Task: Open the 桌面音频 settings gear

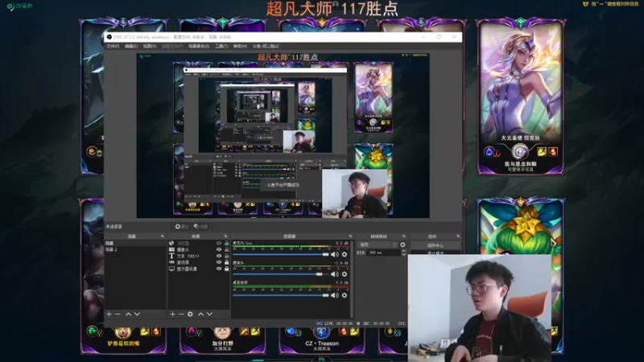Action: [x=345, y=295]
